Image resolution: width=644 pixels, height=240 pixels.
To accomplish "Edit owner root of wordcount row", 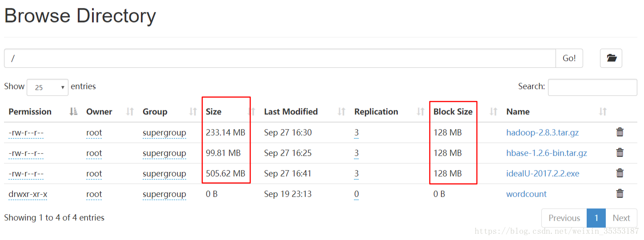I will click(94, 194).
